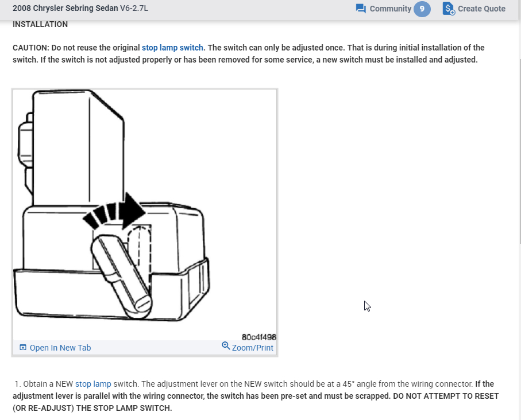The height and width of the screenshot is (420, 521).
Task: Click the vehicle title 2008 Chrysler Sebring Sedan
Action: pyautogui.click(x=65, y=8)
